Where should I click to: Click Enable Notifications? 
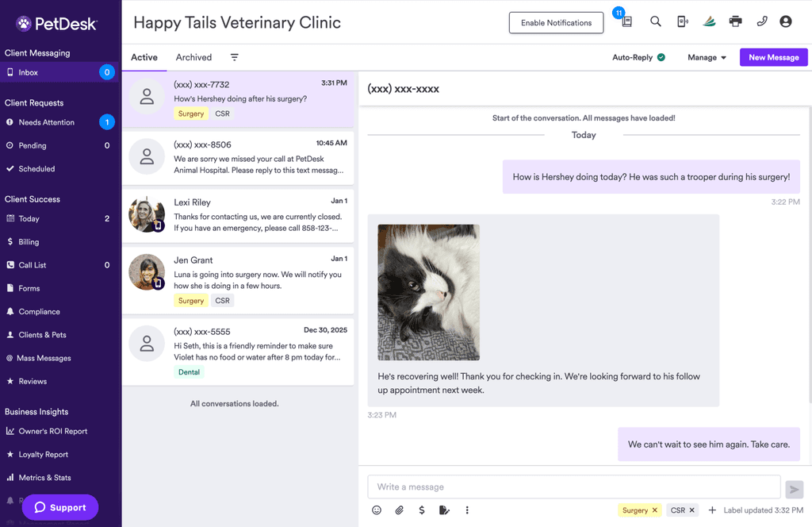pyautogui.click(x=556, y=22)
